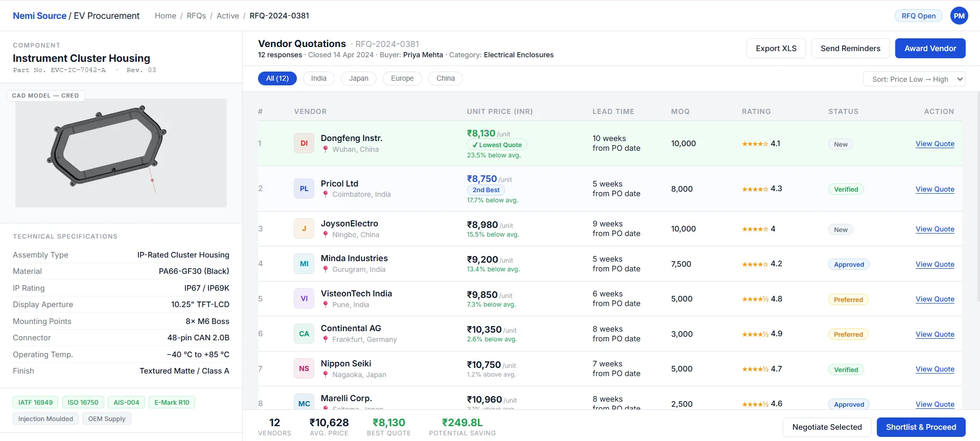Click the CA avatar for Continental AG
980x441 pixels.
click(304, 334)
